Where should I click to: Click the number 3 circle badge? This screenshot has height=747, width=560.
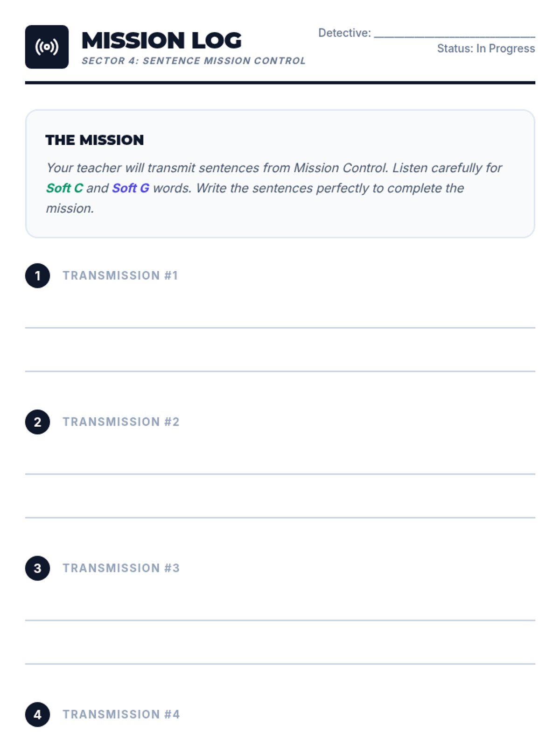pyautogui.click(x=37, y=568)
